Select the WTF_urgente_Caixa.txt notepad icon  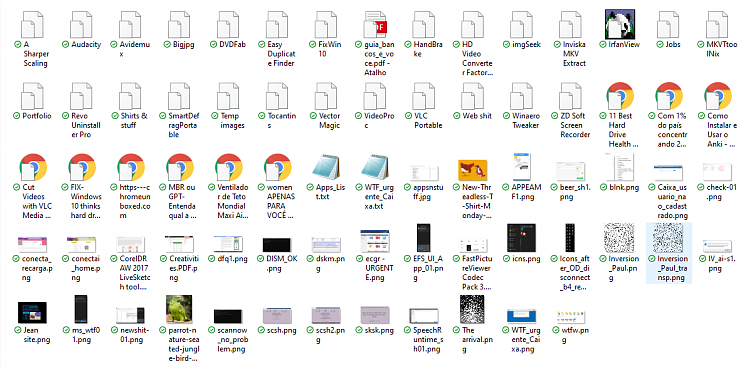coord(375,168)
